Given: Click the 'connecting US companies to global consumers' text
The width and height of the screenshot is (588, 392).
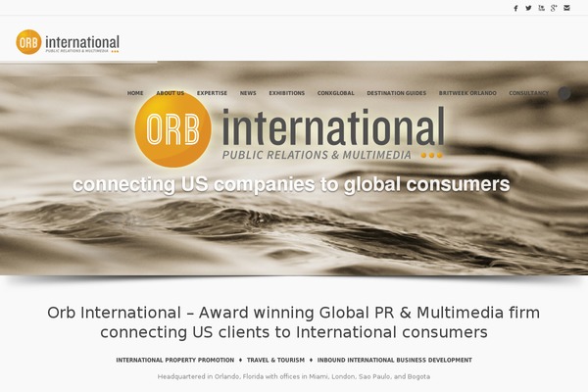Looking at the screenshot, I should point(291,184).
